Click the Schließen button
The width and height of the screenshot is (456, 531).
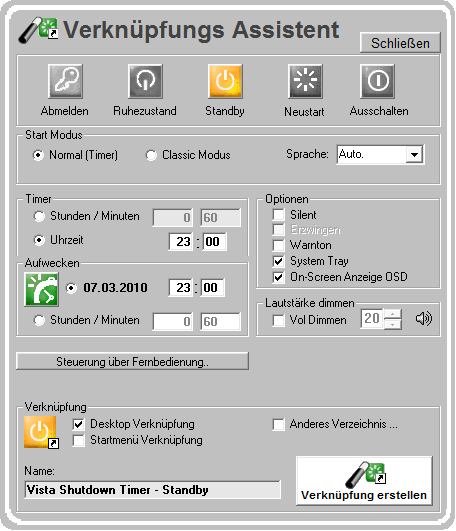(x=400, y=43)
